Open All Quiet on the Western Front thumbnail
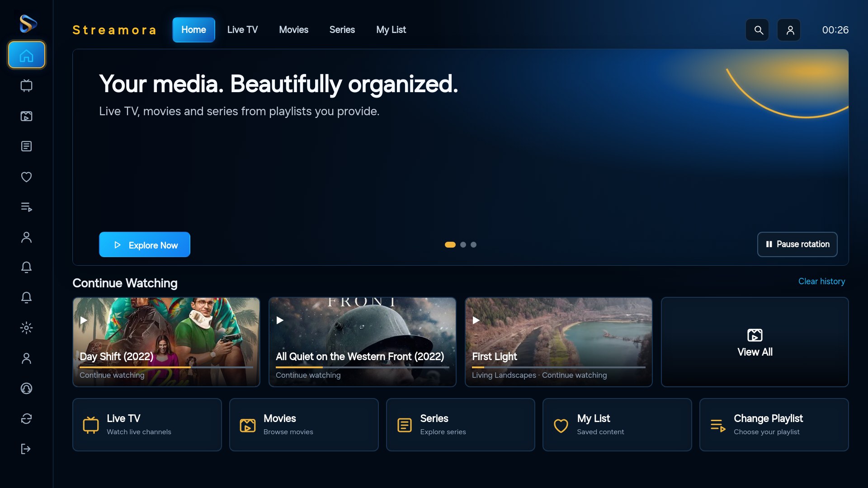This screenshot has height=488, width=868. coord(363,342)
